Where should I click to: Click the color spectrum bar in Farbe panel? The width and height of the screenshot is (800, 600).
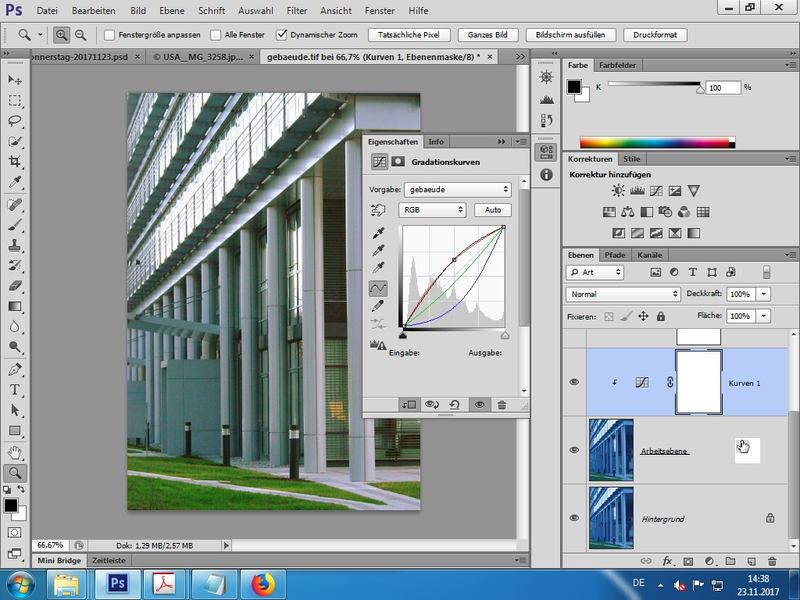[657, 142]
